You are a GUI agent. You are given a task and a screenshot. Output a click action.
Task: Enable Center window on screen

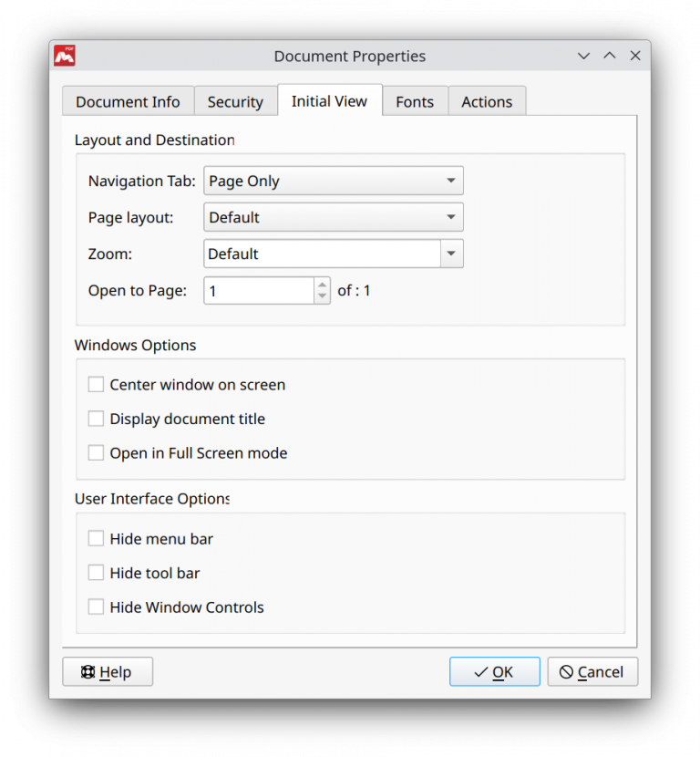tap(96, 385)
